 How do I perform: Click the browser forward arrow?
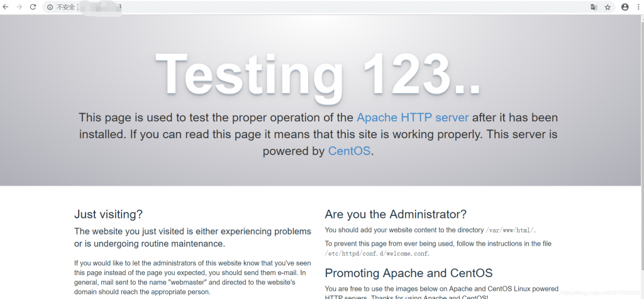(x=19, y=7)
